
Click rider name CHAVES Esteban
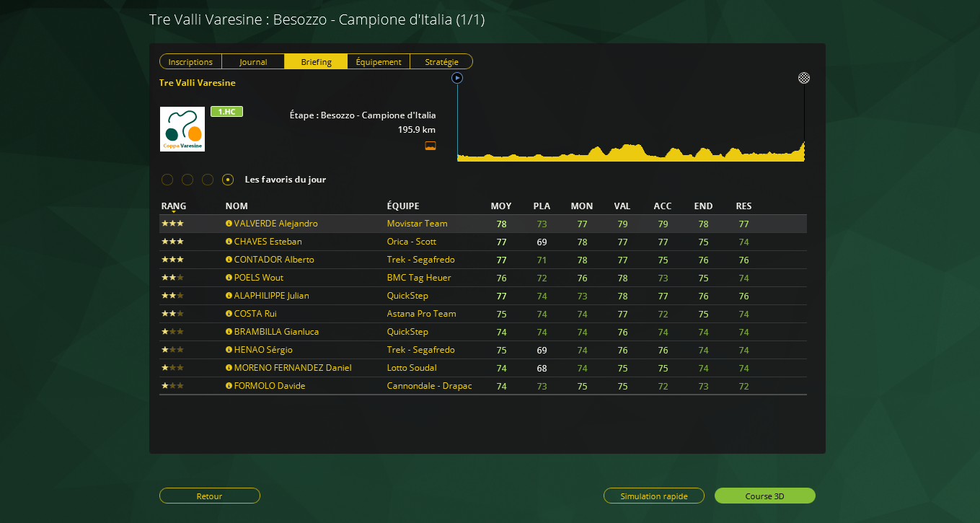click(x=268, y=242)
